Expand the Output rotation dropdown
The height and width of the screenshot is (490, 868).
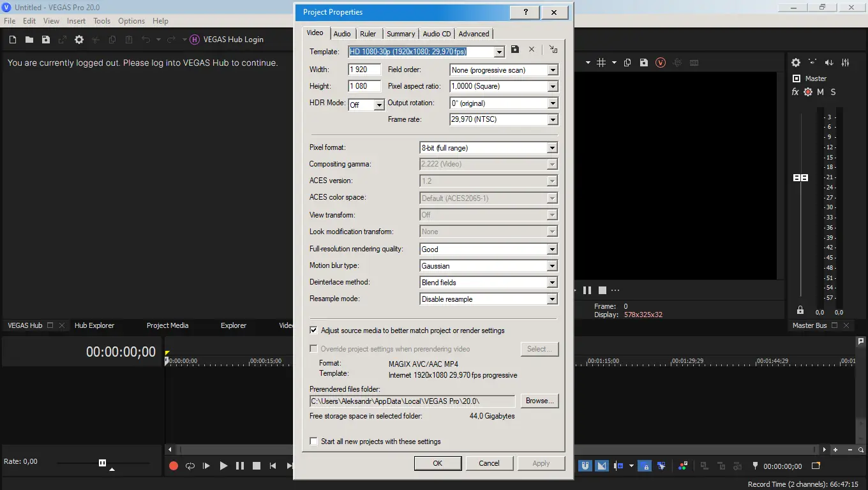[x=553, y=103]
